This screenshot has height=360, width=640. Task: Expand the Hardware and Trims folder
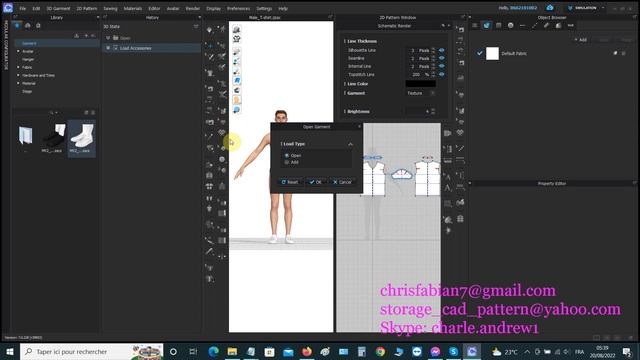[x=18, y=75]
